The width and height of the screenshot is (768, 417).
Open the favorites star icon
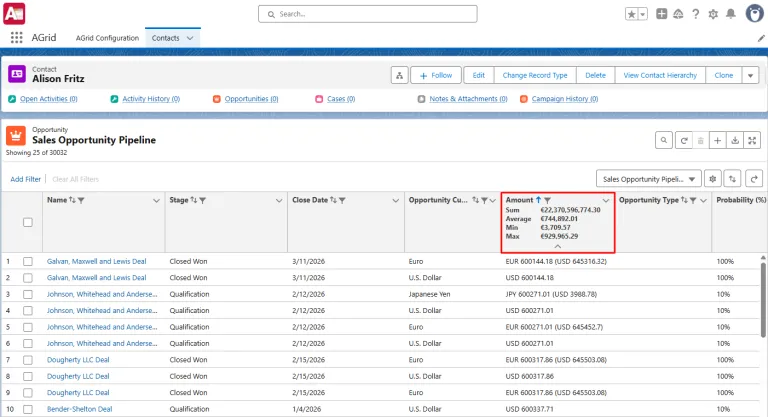[x=631, y=14]
